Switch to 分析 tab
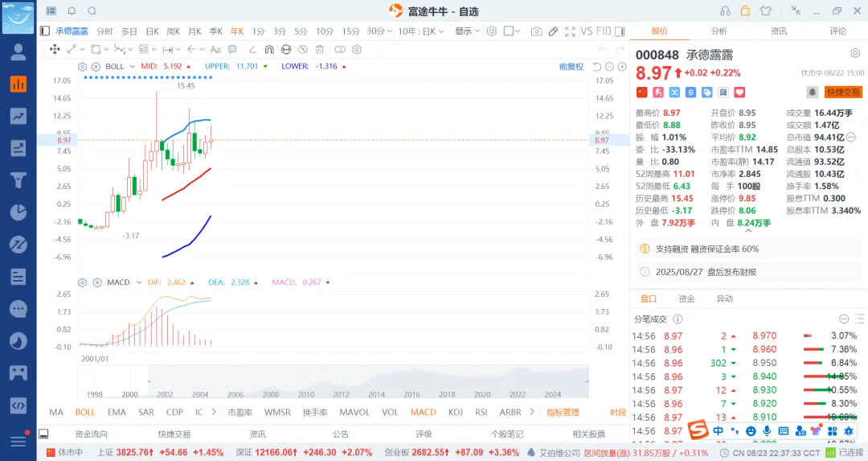Screen dimensions: 868x461 pyautogui.click(x=719, y=31)
